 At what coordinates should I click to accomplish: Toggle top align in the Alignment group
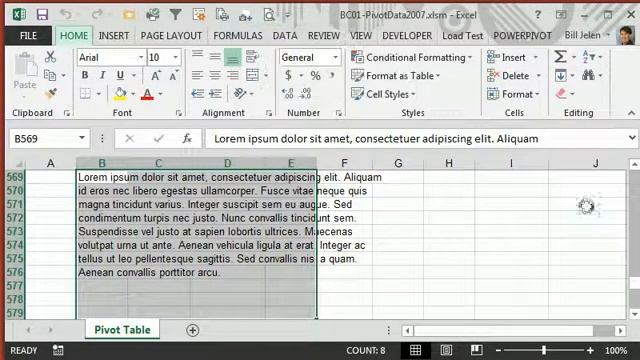point(198,56)
